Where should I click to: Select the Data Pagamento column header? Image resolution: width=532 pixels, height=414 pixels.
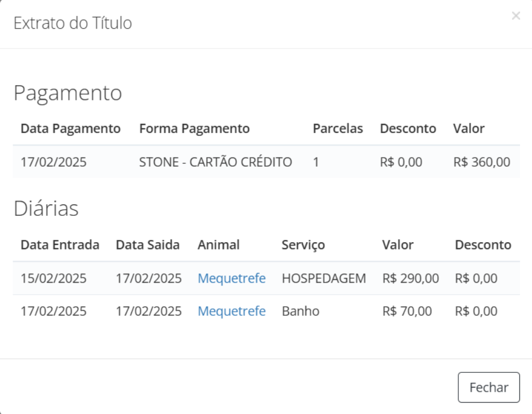coord(71,128)
